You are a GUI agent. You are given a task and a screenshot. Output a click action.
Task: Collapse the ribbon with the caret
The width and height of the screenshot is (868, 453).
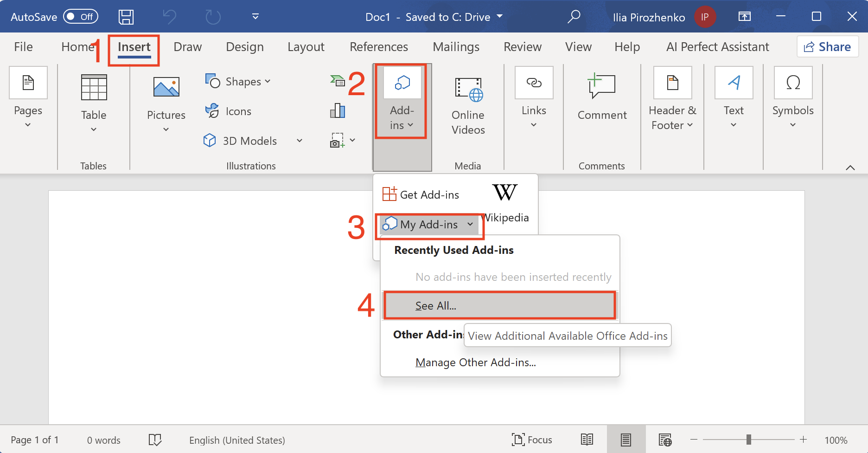point(850,168)
